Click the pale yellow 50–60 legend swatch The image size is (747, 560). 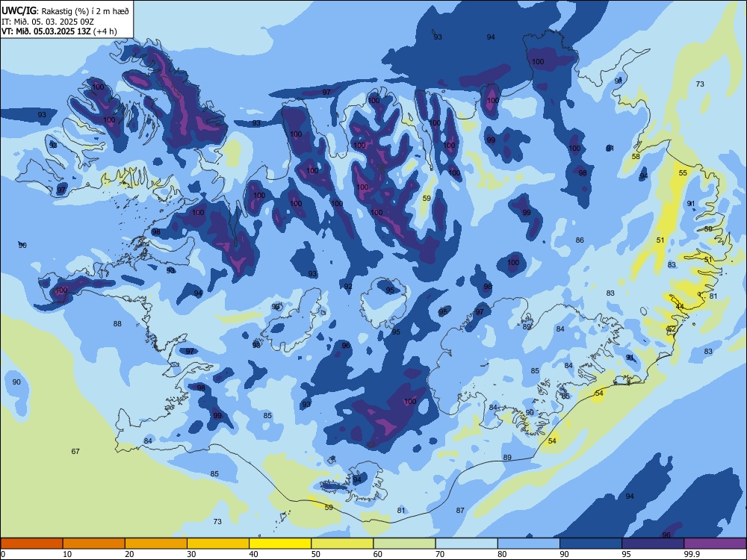pos(342,544)
